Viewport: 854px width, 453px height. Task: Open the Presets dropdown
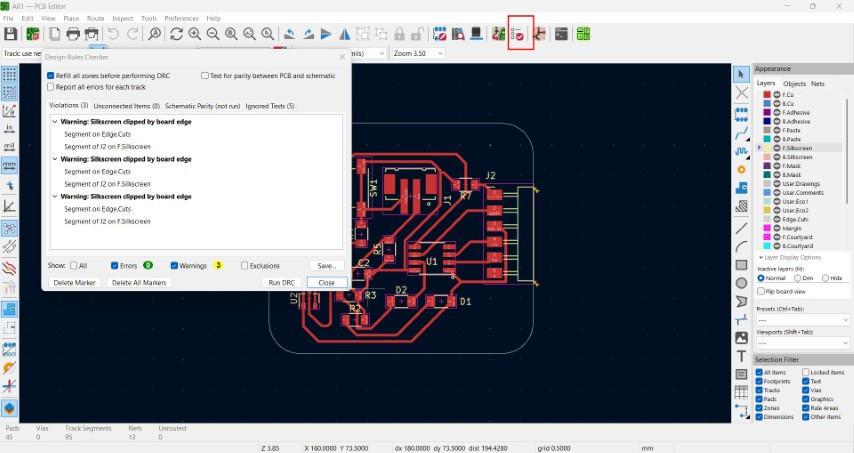(x=803, y=320)
